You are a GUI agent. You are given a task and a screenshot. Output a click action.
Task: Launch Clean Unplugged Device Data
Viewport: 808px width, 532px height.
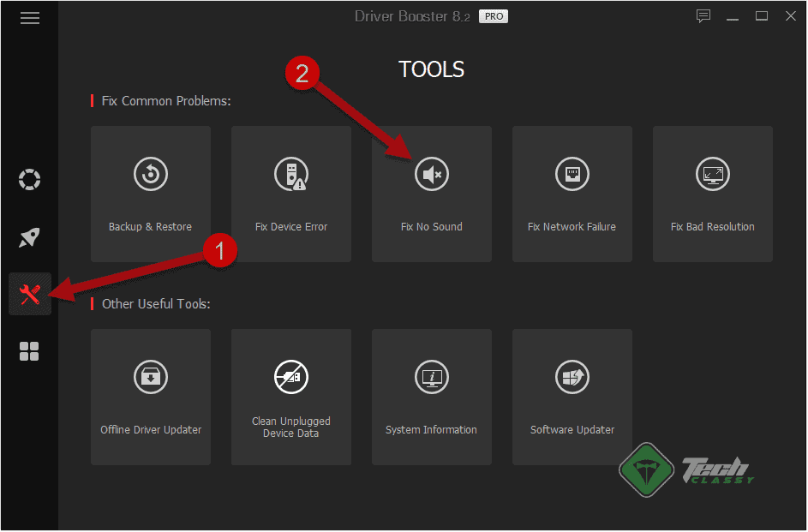290,396
